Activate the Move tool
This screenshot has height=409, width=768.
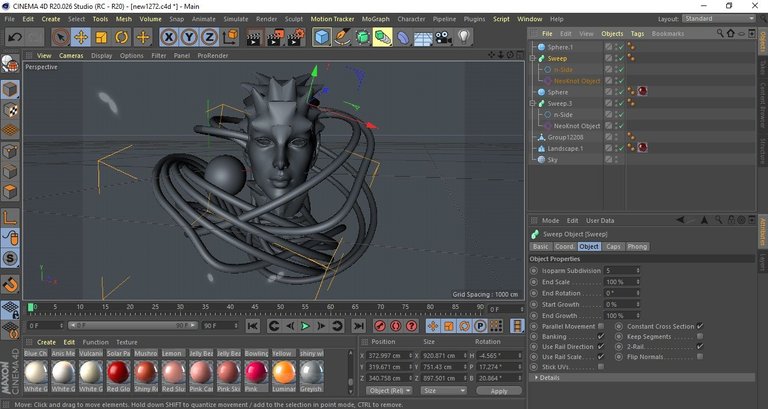tap(81, 37)
